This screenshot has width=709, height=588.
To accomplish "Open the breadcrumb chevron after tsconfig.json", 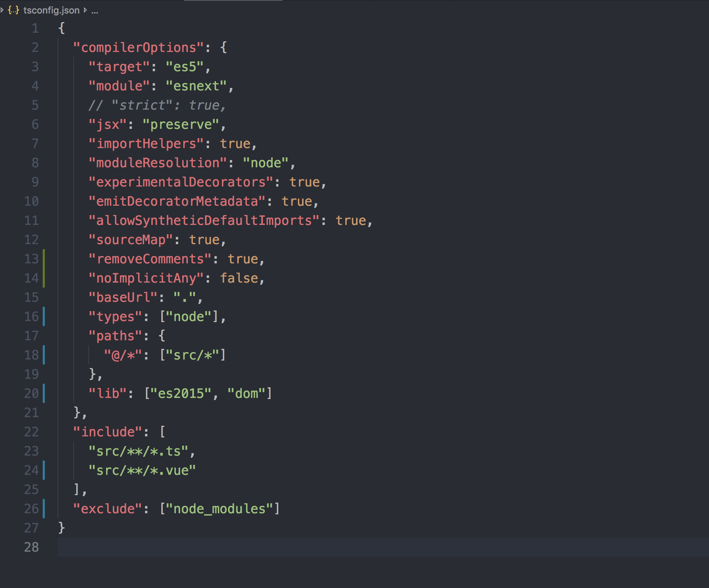I will pos(84,10).
